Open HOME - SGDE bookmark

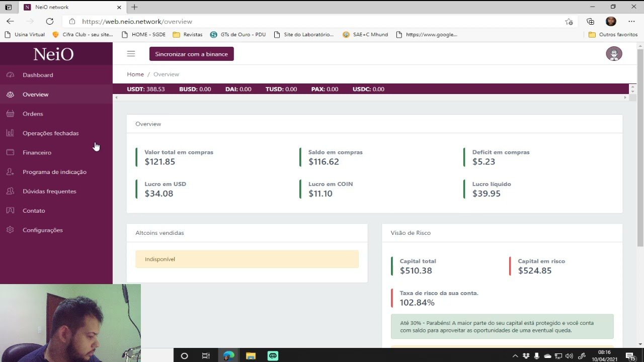(143, 35)
